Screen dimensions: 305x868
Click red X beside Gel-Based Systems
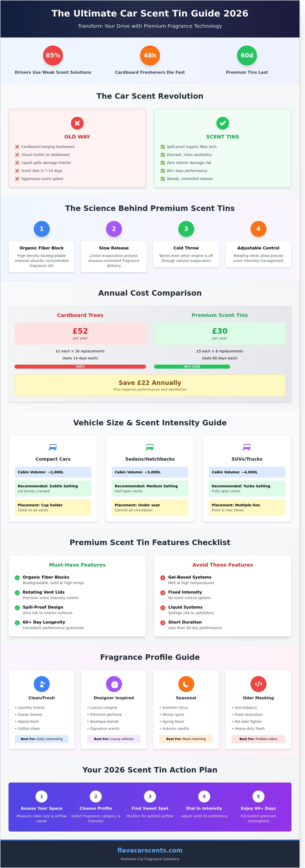click(x=163, y=578)
